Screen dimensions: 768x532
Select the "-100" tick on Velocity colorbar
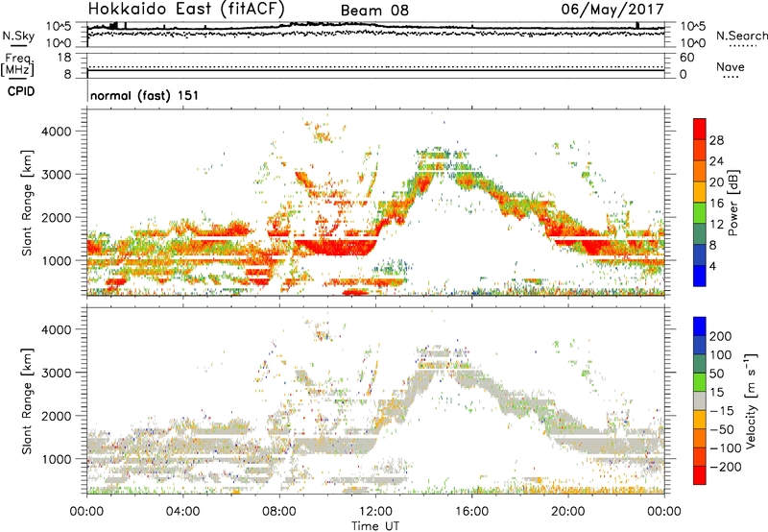[726, 448]
